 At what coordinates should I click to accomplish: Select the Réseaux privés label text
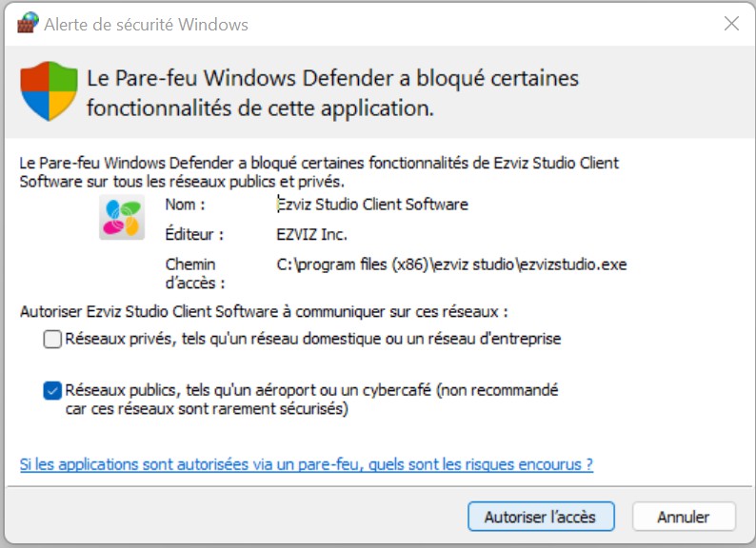point(313,339)
